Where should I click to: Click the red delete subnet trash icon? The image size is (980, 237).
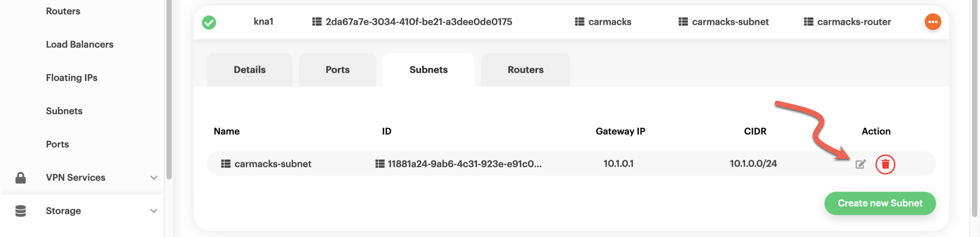click(x=885, y=164)
